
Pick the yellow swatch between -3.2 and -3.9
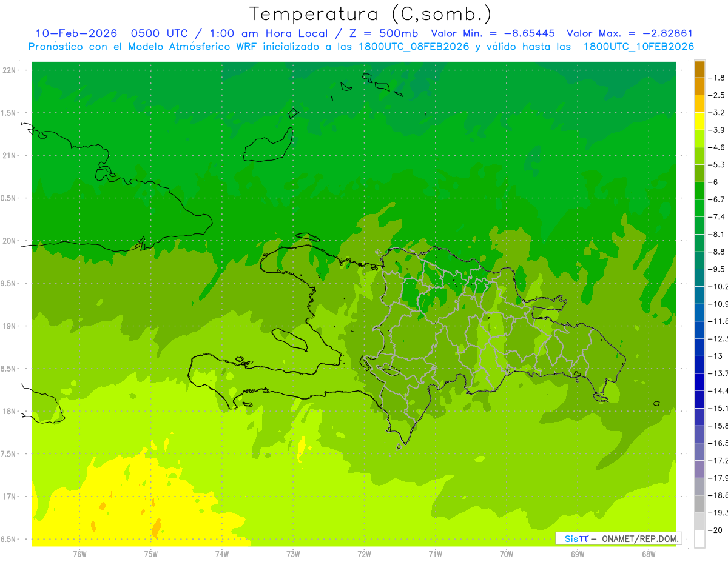[699, 121]
